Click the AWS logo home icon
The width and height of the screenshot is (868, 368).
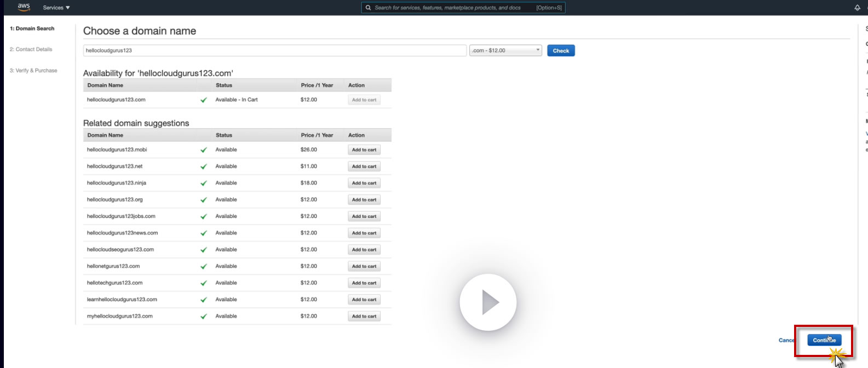tap(24, 7)
